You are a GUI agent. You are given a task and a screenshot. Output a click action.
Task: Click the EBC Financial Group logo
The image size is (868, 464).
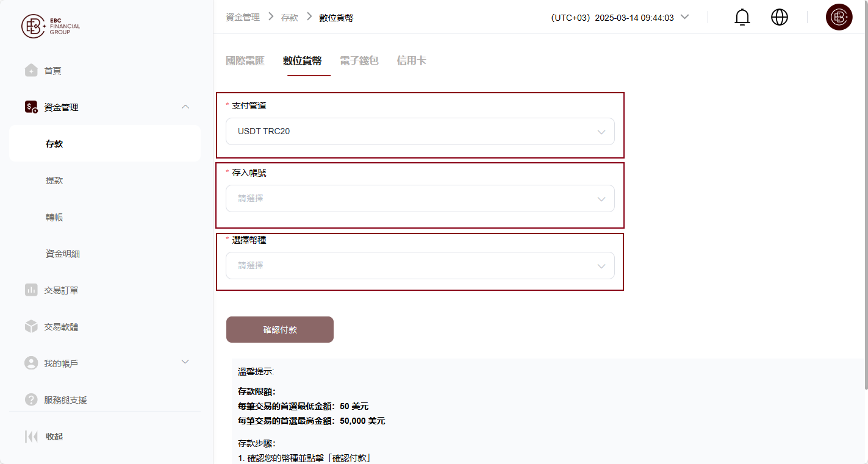coord(51,26)
